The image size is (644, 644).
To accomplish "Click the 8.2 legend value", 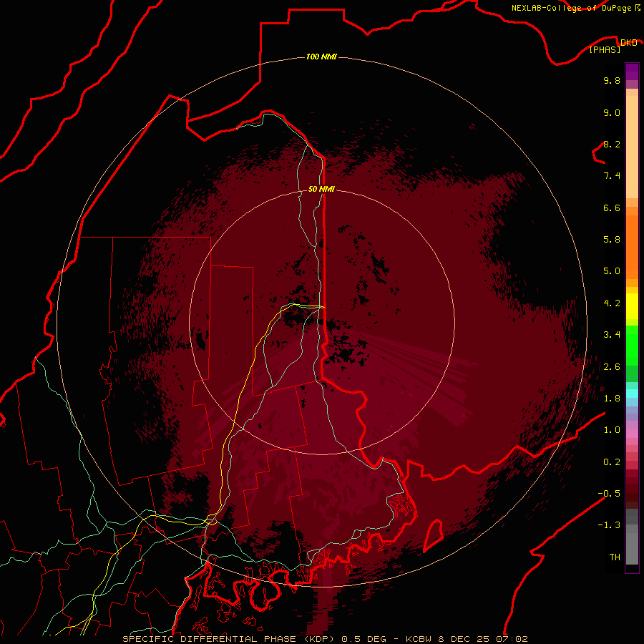I will pos(612,144).
